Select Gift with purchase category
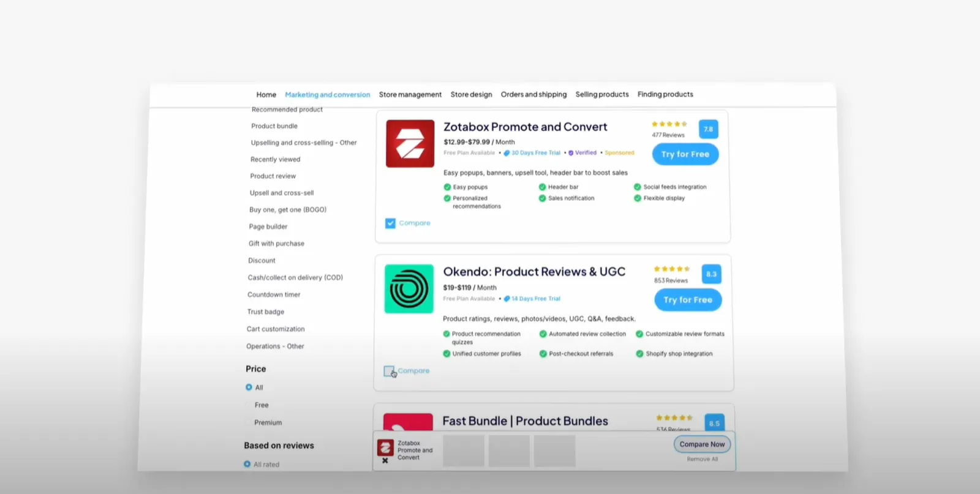 [x=276, y=244]
